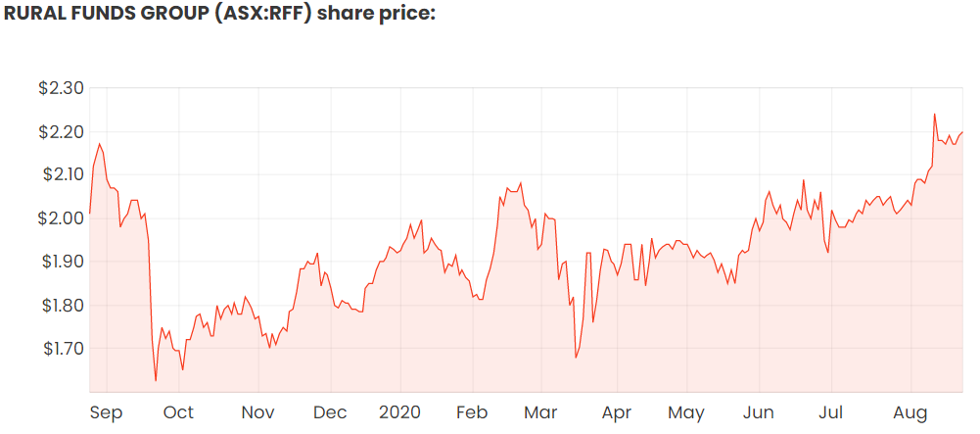Select the Dec month label
980x434 pixels.
click(330, 412)
